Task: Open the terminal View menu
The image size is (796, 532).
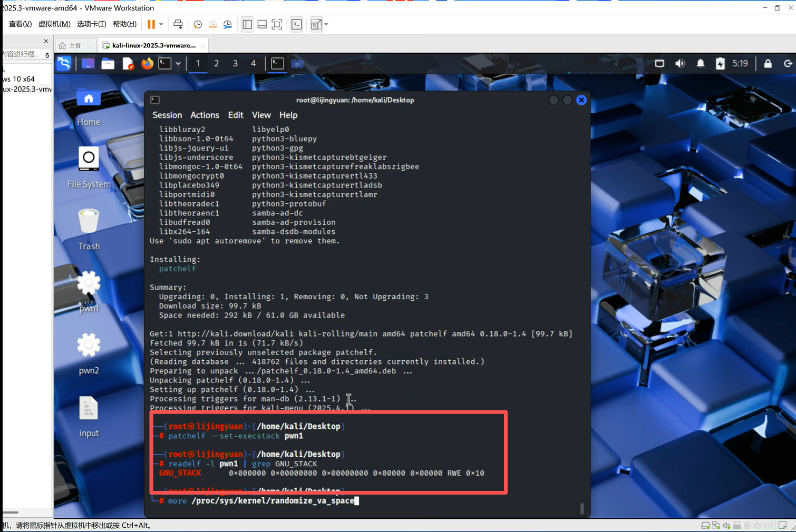Action: click(261, 115)
